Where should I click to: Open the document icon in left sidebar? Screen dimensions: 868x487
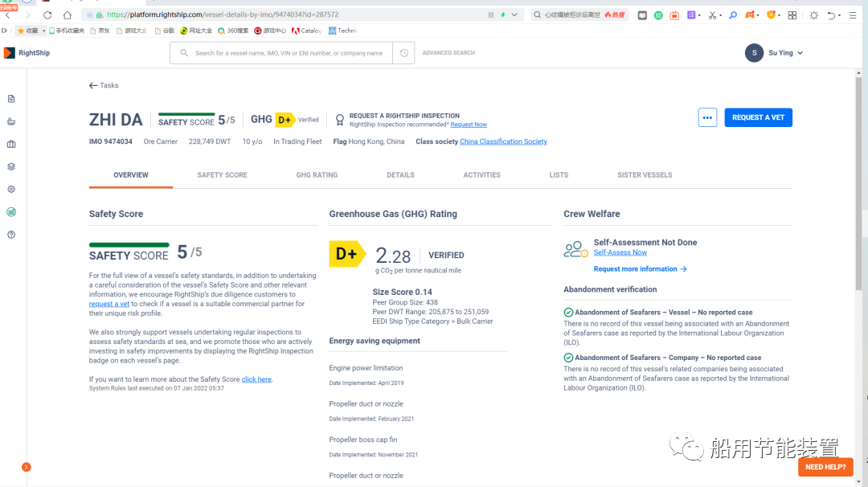pos(11,99)
